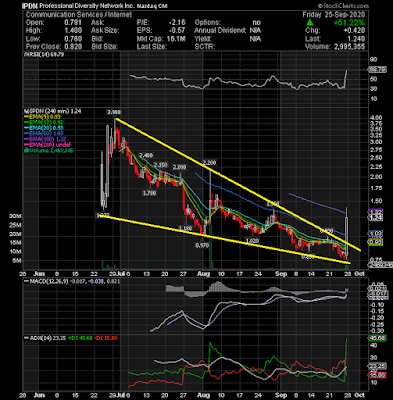The height and width of the screenshot is (400, 393).
Task: Click the Oct label on price chart axis
Action: (359, 274)
